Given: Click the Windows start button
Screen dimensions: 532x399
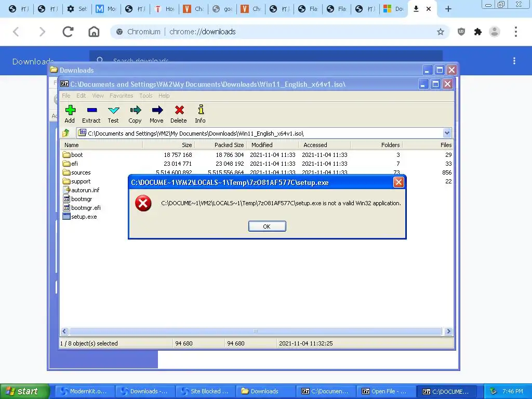Looking at the screenshot, I should pyautogui.click(x=24, y=391).
